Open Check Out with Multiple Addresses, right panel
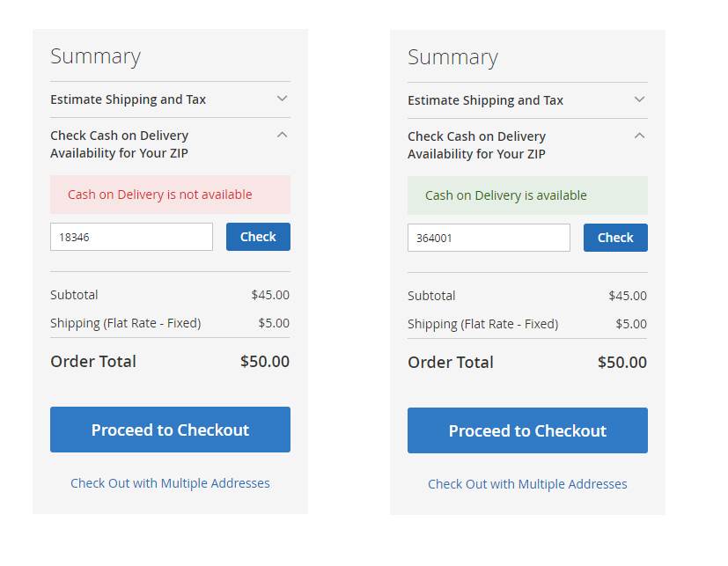Image resolution: width=728 pixels, height=566 pixels. 527,483
